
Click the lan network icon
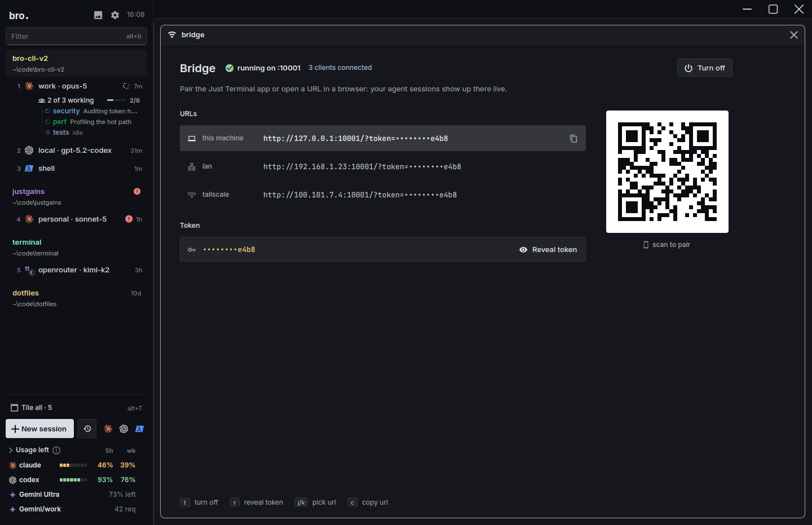coord(192,167)
